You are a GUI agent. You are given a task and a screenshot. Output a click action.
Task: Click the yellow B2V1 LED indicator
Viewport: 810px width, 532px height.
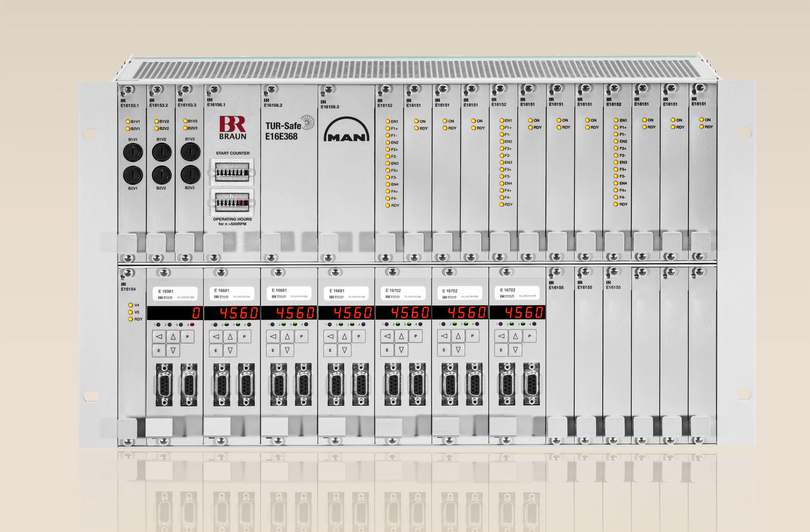click(x=128, y=129)
